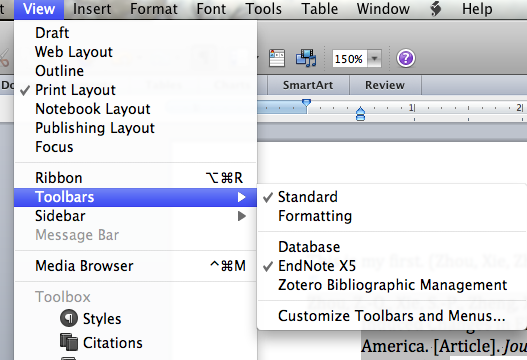Screen dimensions: 527x360
Task: Open the View menu in menu bar
Action: [x=39, y=9]
